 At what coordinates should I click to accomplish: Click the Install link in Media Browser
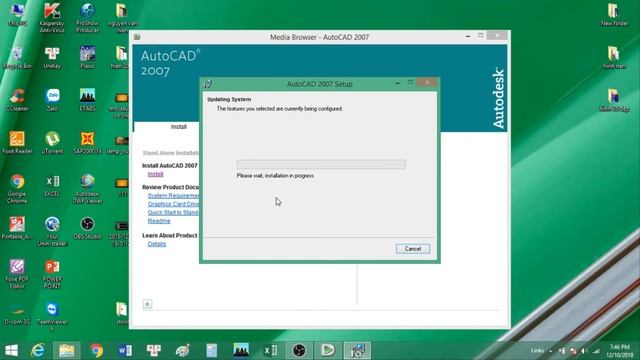pyautogui.click(x=155, y=174)
